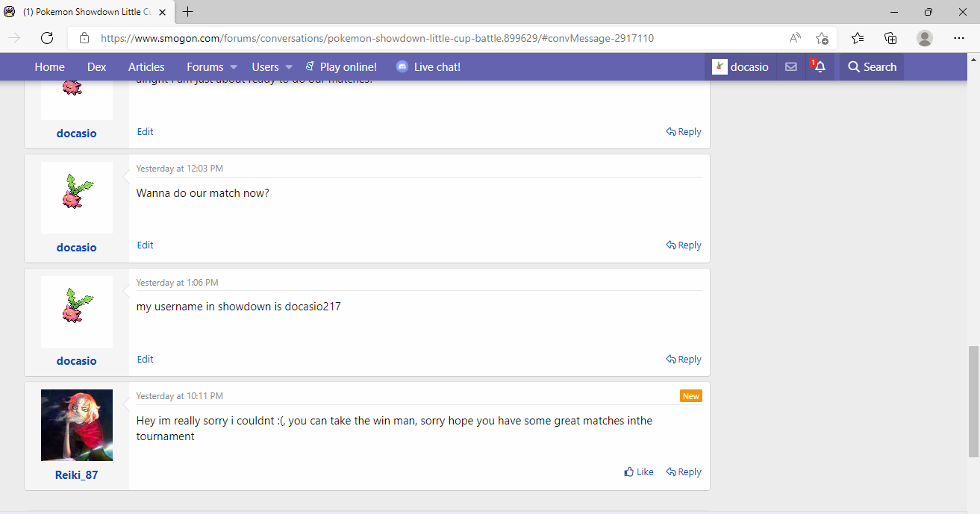980x514 pixels.
Task: Click the Read aloud icon
Action: tap(795, 38)
